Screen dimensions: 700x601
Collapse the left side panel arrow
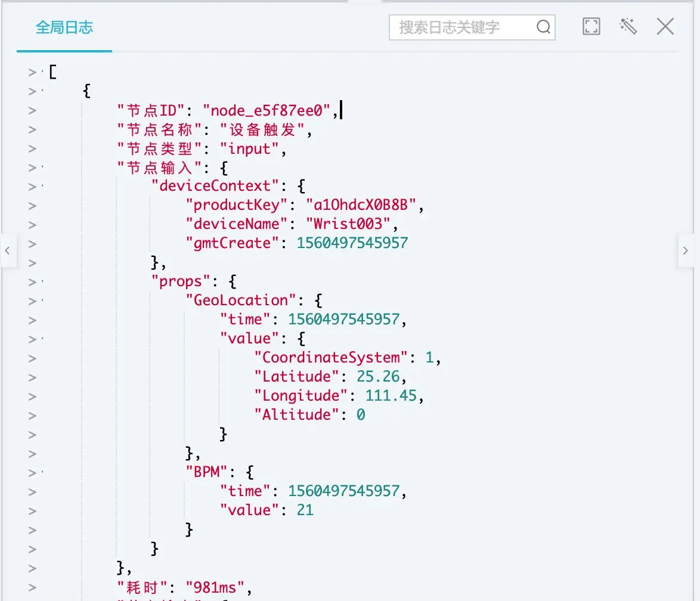point(8,250)
